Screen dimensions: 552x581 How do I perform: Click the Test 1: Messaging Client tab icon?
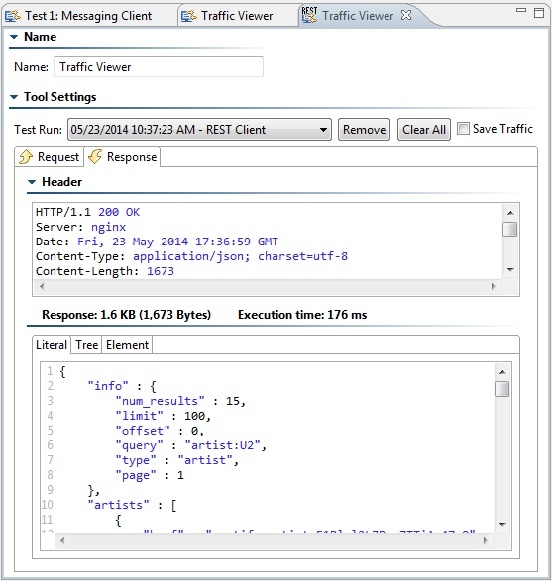(13, 16)
